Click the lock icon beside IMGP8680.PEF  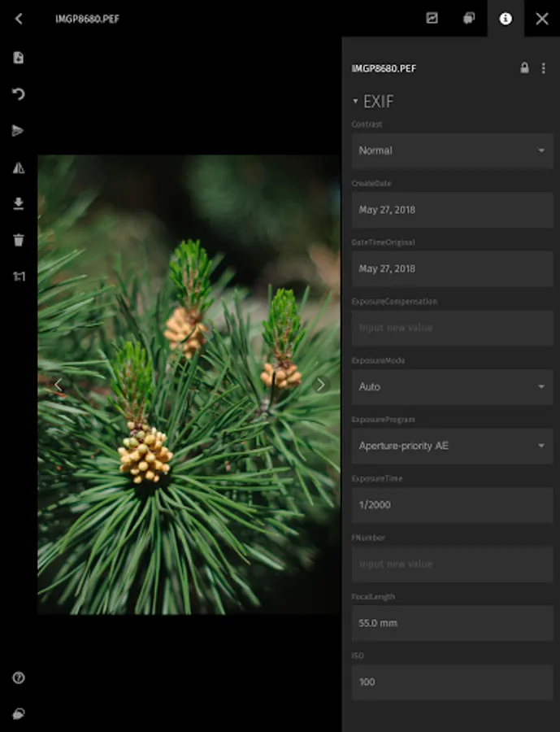pyautogui.click(x=524, y=68)
